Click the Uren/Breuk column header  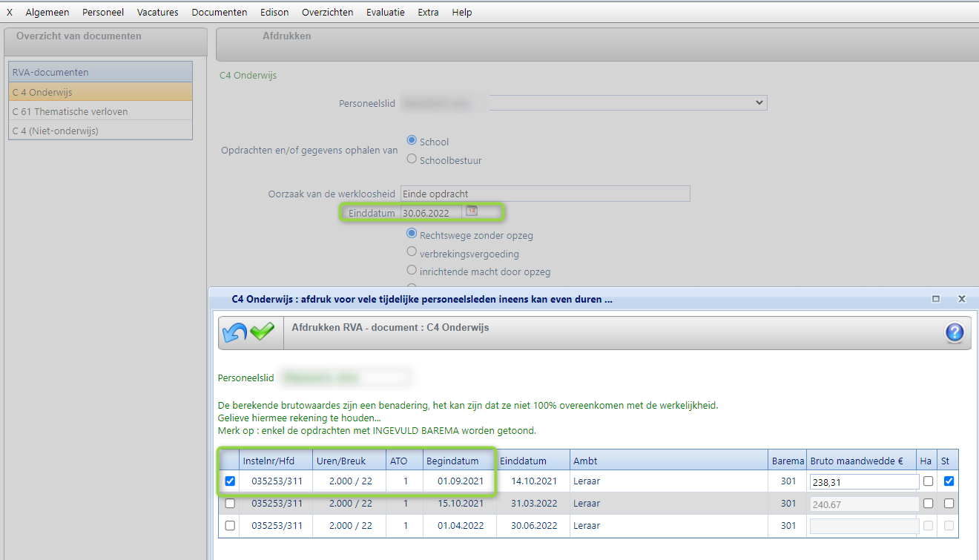point(349,461)
